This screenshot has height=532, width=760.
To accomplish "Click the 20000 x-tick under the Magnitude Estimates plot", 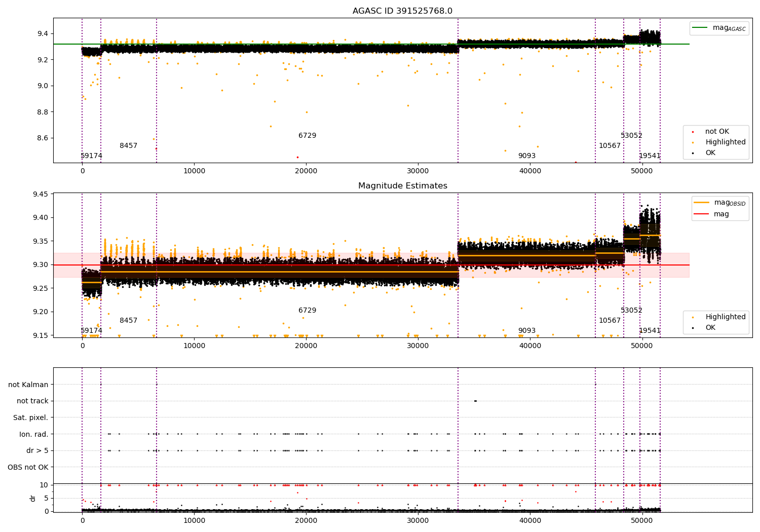I will (x=306, y=346).
